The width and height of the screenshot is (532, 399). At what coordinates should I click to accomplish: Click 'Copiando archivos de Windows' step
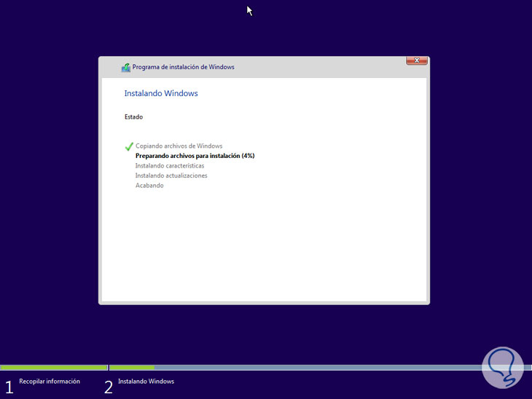(179, 146)
